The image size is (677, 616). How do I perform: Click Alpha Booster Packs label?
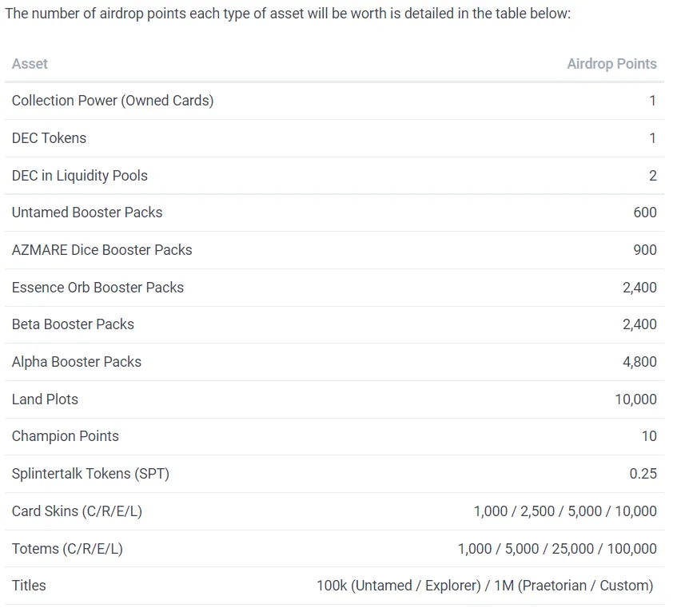pos(77,362)
